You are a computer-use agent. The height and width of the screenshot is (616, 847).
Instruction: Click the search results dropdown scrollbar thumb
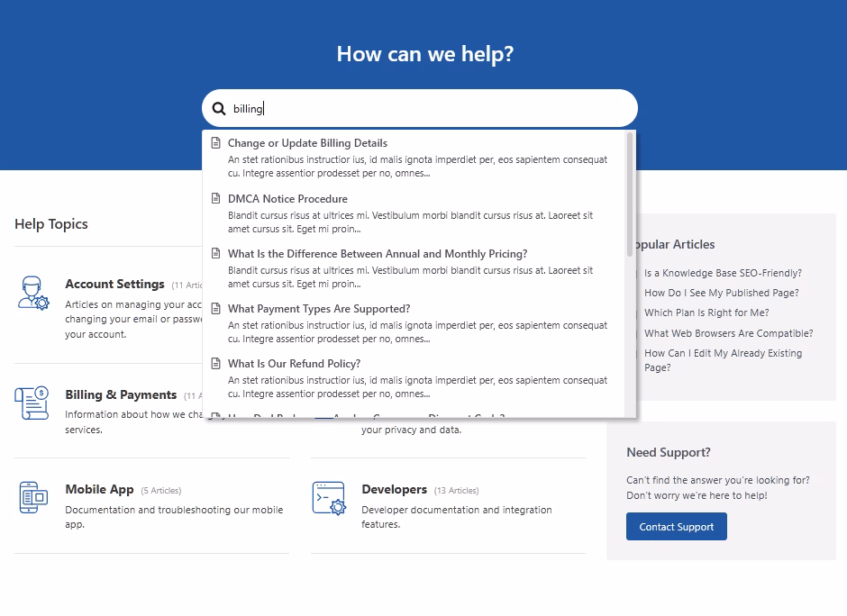tap(630, 195)
